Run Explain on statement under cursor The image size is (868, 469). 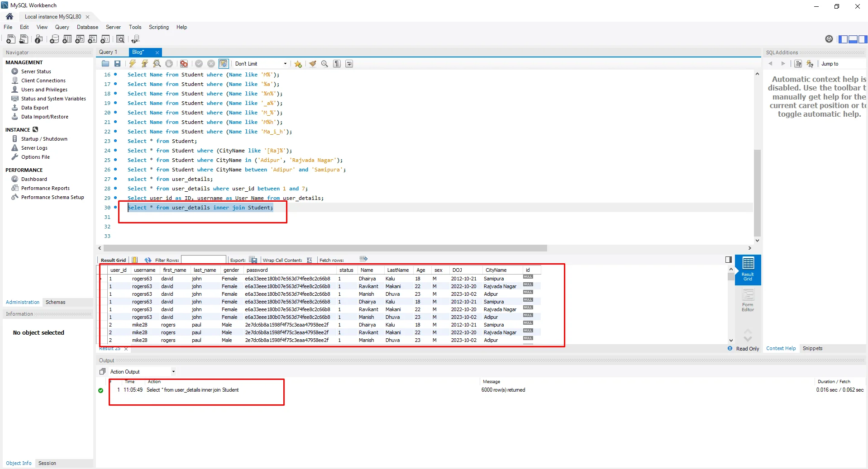point(157,64)
